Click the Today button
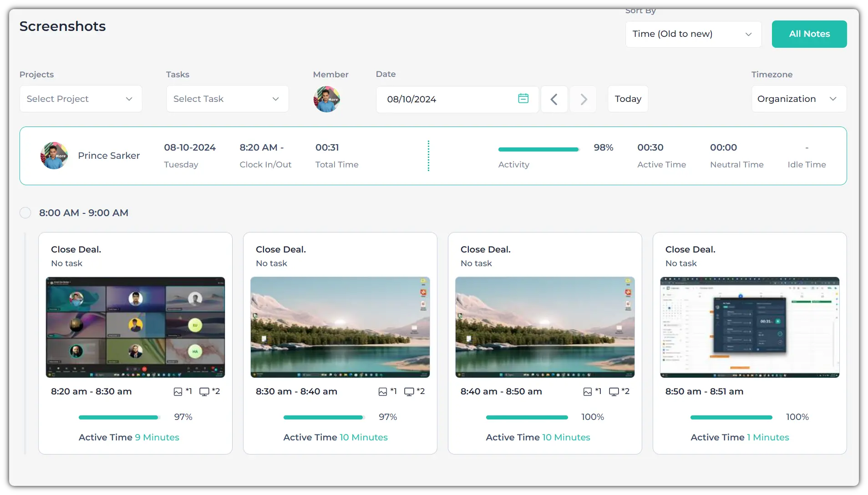 pyautogui.click(x=628, y=99)
